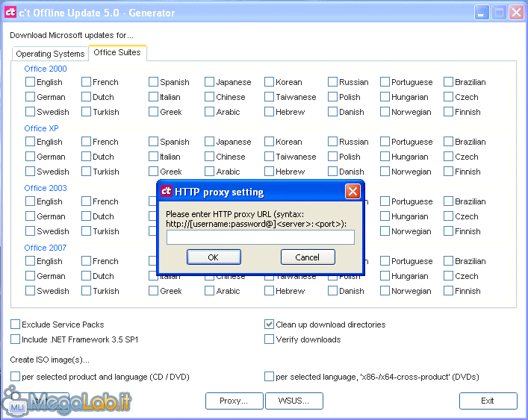Close the Generator main window
Screen dimensions: 528x420
(516, 13)
